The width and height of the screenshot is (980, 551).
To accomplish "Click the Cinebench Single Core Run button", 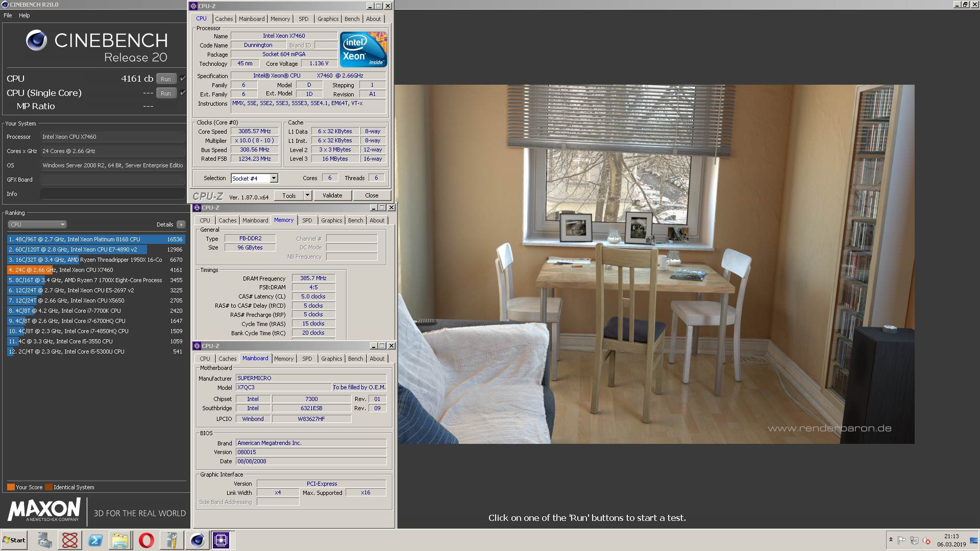I will click(x=166, y=93).
